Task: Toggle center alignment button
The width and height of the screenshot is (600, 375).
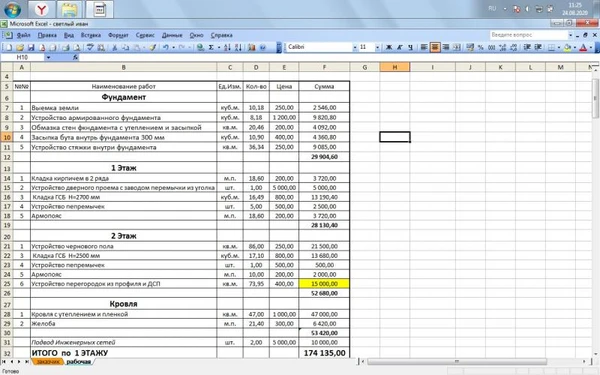Action: pyautogui.click(x=435, y=47)
